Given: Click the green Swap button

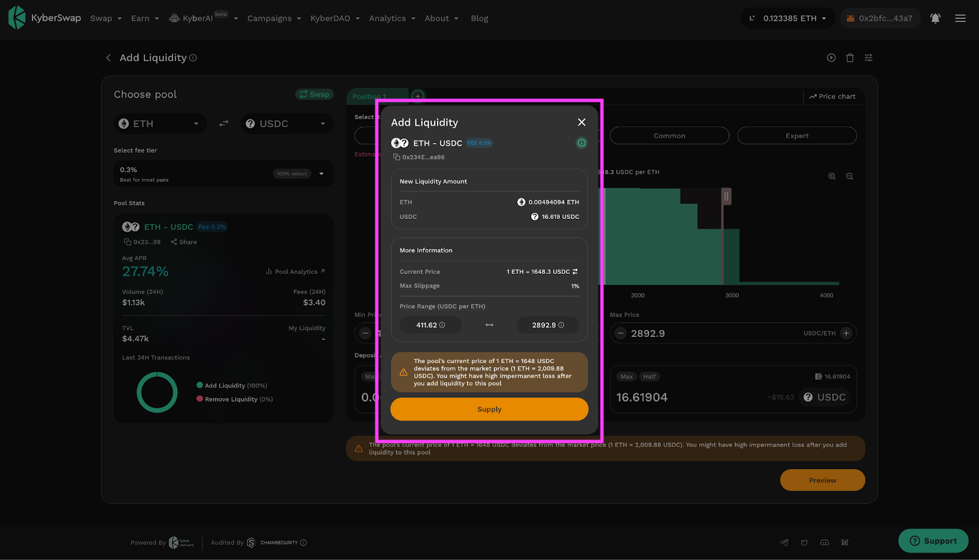Looking at the screenshot, I should (315, 94).
